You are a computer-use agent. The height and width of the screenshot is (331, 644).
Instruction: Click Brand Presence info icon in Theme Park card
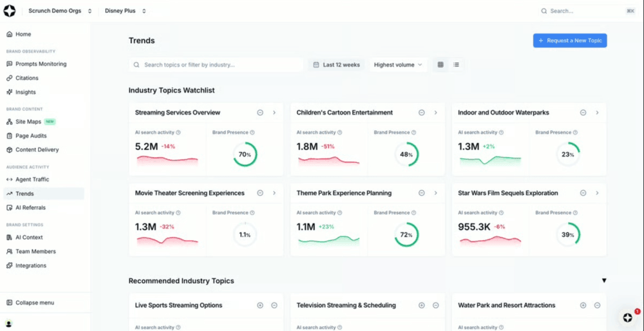click(x=413, y=213)
